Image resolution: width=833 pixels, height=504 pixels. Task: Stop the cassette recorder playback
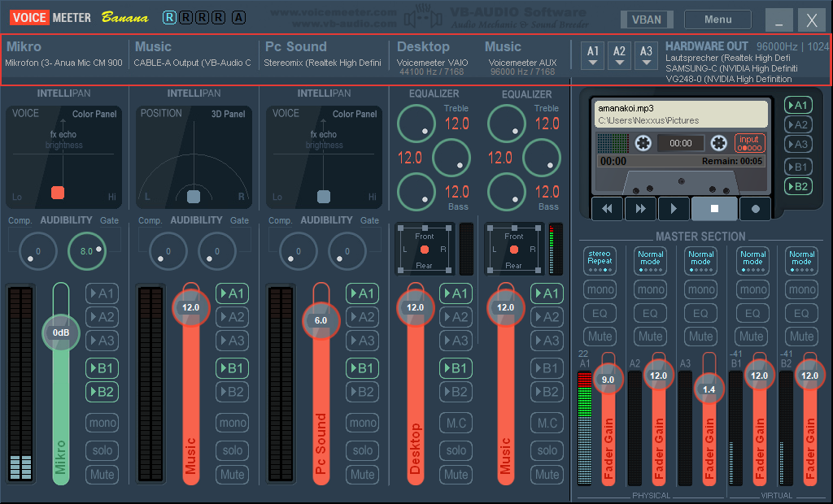(714, 209)
